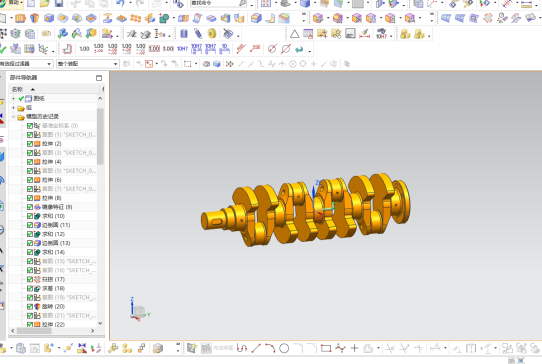Expand hidden toolbar items via first double chevron
Viewport: 542px width, 364px height.
pos(303,15)
